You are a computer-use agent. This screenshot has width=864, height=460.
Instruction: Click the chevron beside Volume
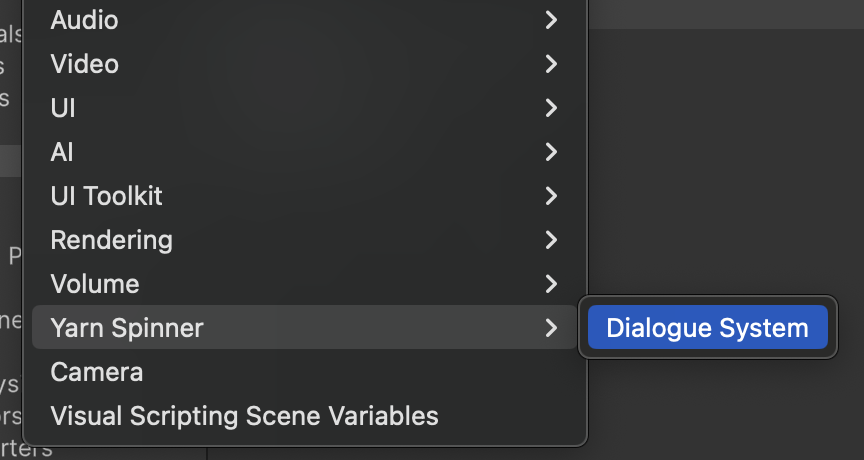[x=551, y=284]
